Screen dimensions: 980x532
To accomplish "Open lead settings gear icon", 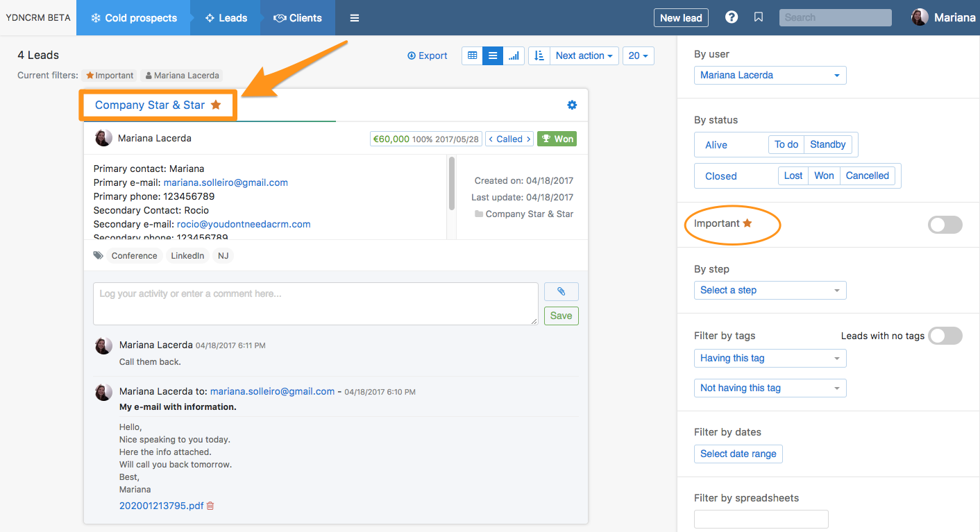I will [572, 105].
